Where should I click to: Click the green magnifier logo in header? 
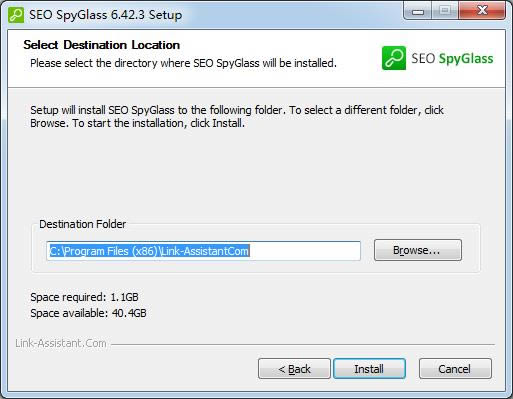394,58
